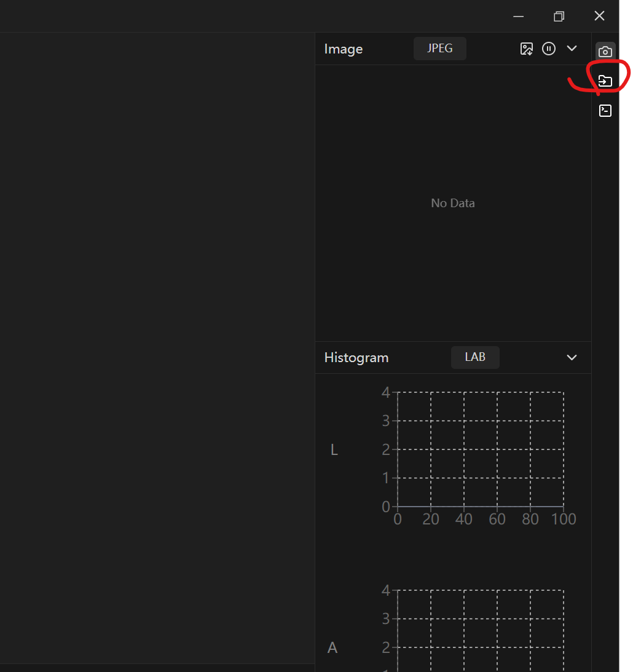Screen dimensions: 633x672
Task: Collapse the Image panel chevron
Action: point(572,49)
